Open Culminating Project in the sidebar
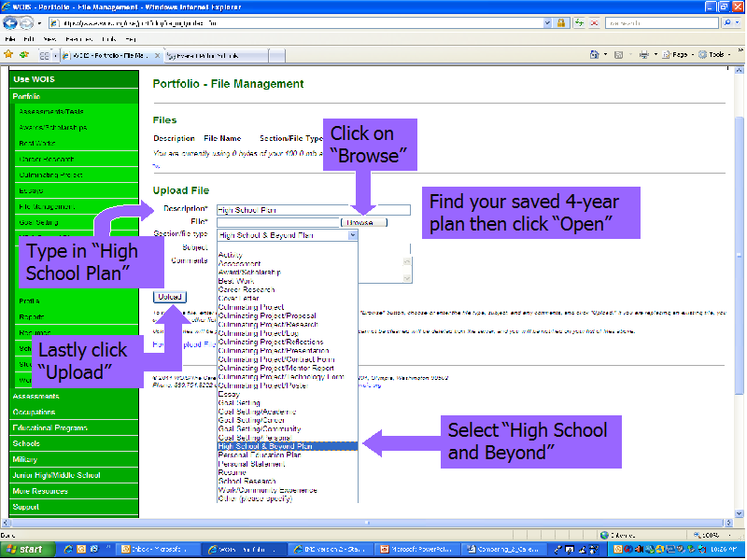Viewport: 747px width, 560px height. pyautogui.click(x=50, y=175)
